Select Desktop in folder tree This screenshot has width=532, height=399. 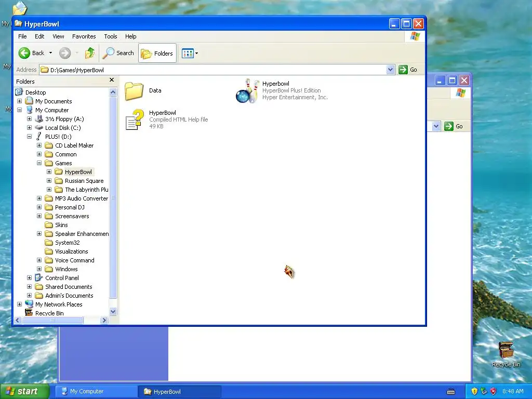[35, 92]
